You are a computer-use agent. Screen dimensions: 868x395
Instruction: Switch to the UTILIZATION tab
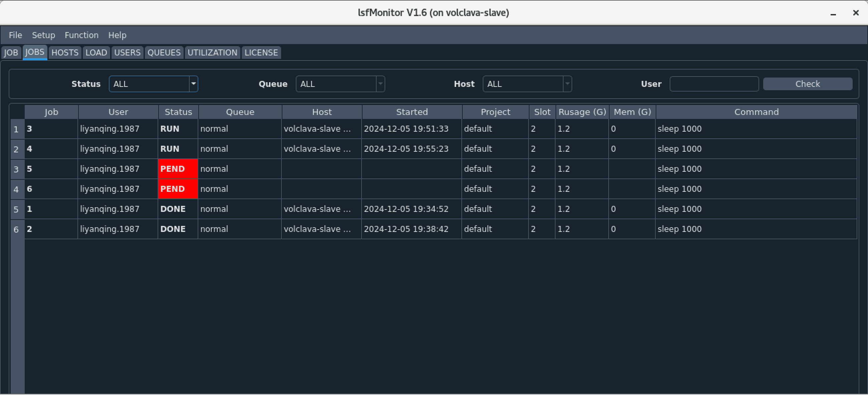coord(212,52)
